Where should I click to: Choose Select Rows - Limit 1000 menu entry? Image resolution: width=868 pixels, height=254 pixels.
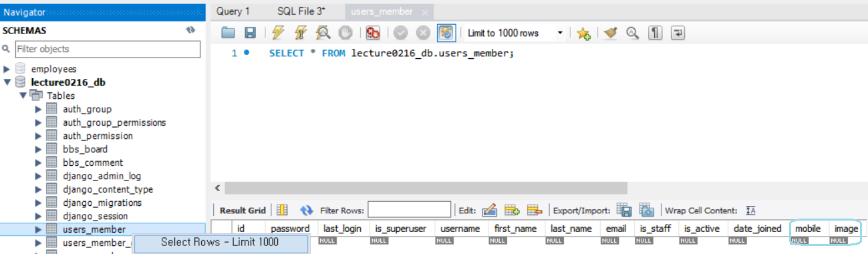tap(221, 242)
